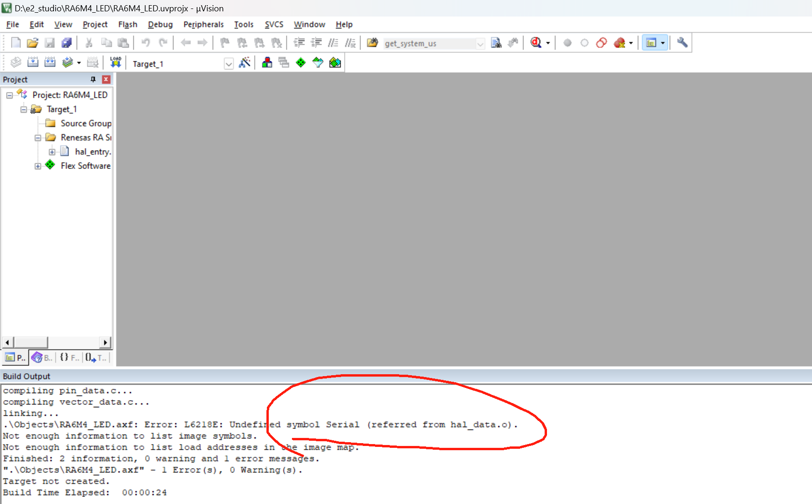Create a new file from the toolbar
This screenshot has width=812, height=504.
[16, 43]
